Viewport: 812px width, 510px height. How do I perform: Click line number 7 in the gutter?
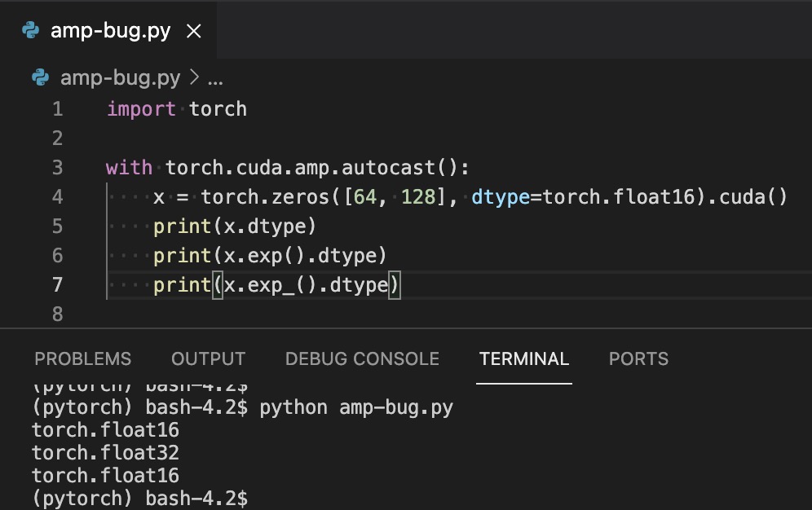(57, 284)
